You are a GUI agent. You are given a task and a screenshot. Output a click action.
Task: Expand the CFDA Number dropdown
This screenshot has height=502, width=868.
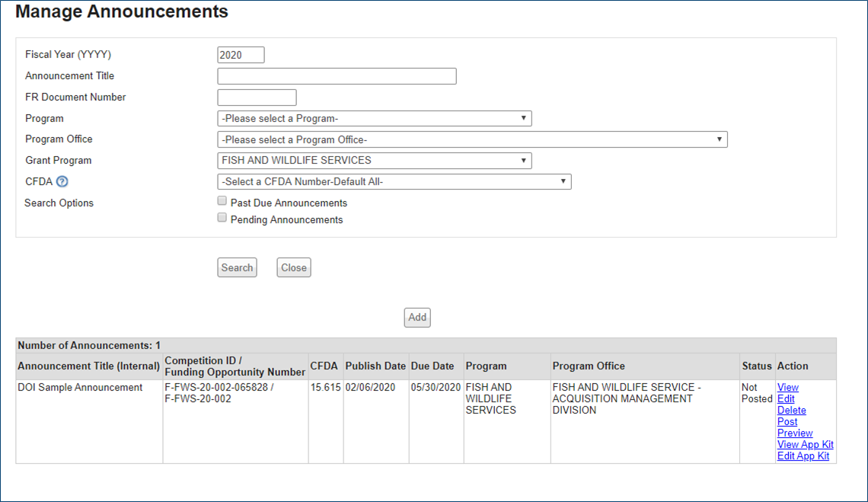point(394,181)
